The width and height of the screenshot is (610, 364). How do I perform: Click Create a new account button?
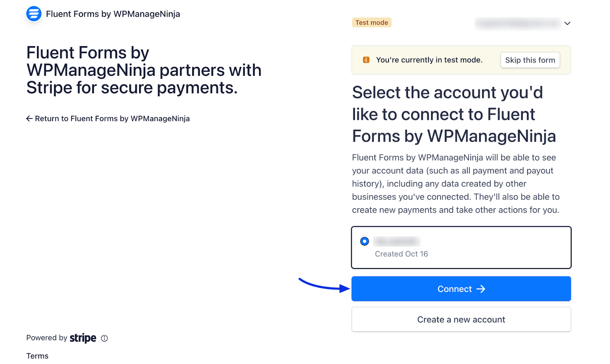tap(461, 319)
